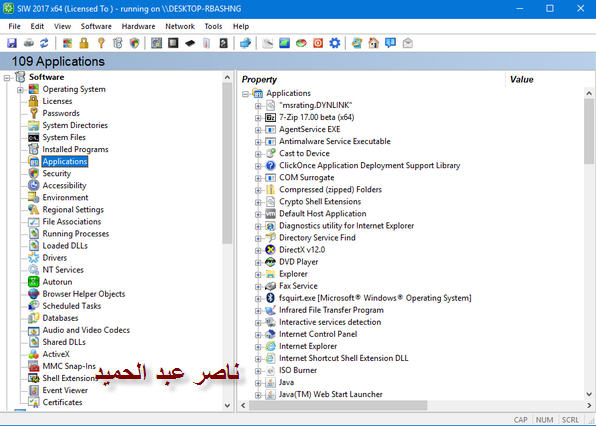
Task: Open the Help menu
Action: pyautogui.click(x=241, y=26)
